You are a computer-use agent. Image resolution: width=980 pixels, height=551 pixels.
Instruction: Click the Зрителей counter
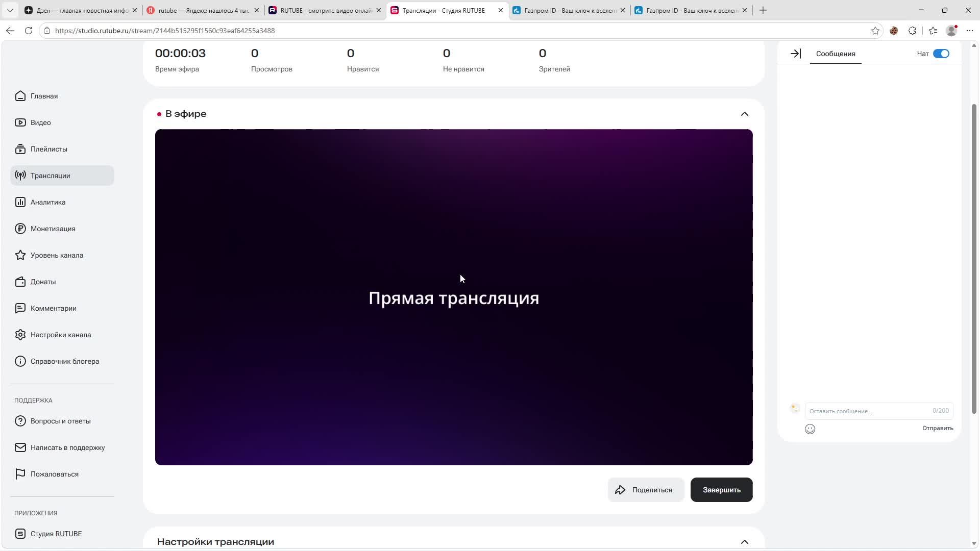tap(554, 60)
